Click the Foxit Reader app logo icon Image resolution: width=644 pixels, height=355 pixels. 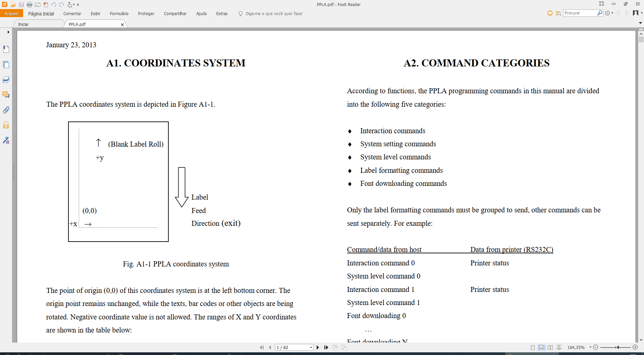pyautogui.click(x=5, y=4)
